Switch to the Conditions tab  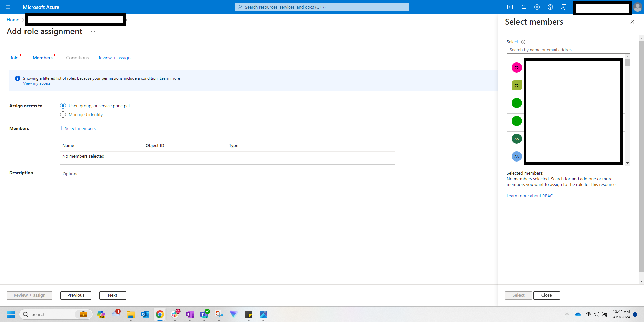coord(77,58)
